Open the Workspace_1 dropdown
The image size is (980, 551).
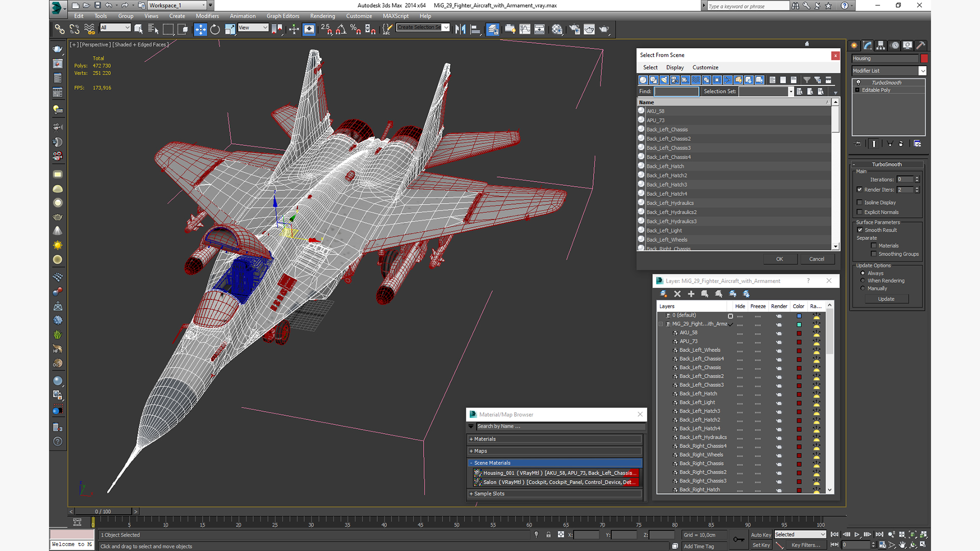(x=203, y=6)
